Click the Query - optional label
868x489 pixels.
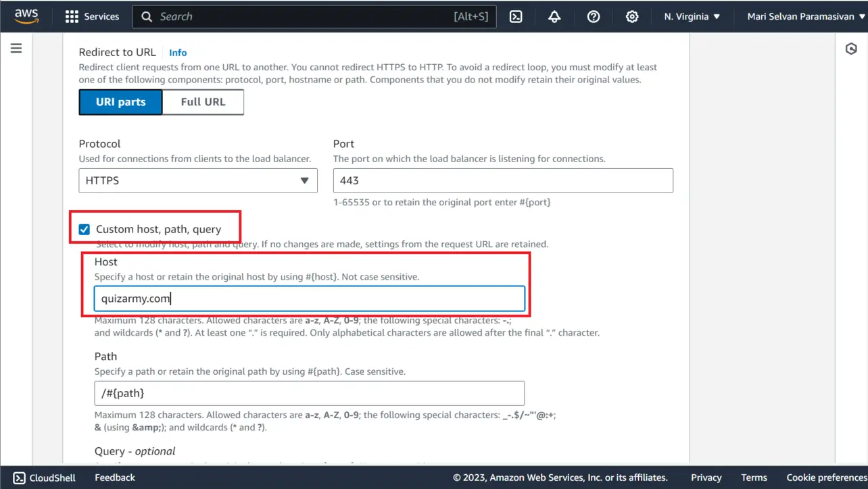click(135, 451)
